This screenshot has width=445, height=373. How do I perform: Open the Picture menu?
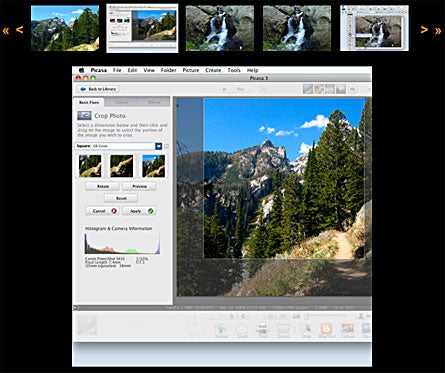191,70
